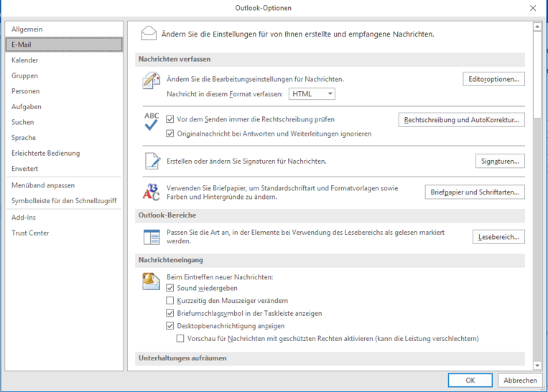Open the Aufgaben options category
548x392 pixels.
[64, 106]
